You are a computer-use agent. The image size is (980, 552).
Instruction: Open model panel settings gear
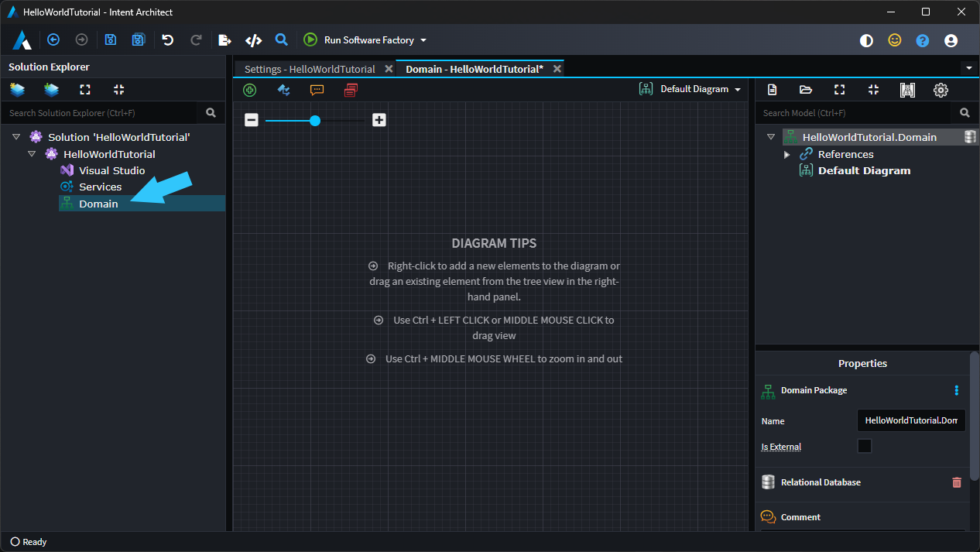click(x=941, y=90)
